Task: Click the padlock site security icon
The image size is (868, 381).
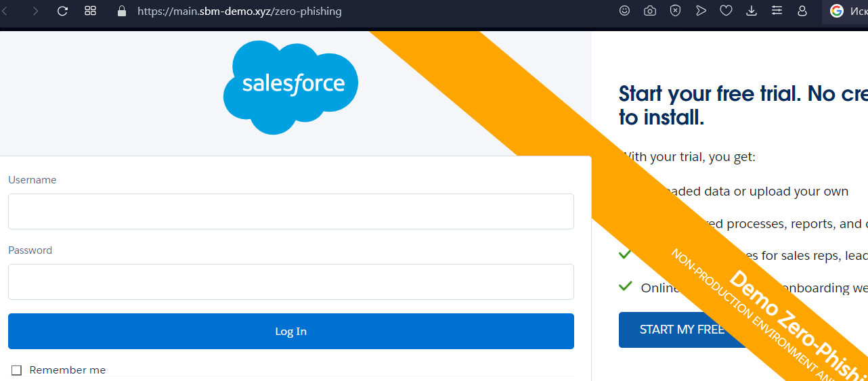Action: click(x=122, y=11)
